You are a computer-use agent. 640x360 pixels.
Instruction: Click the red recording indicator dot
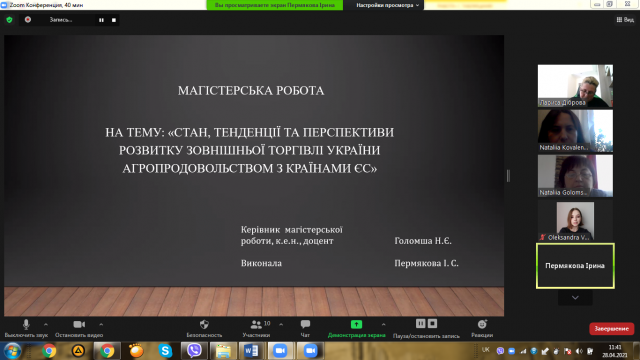(x=28, y=20)
